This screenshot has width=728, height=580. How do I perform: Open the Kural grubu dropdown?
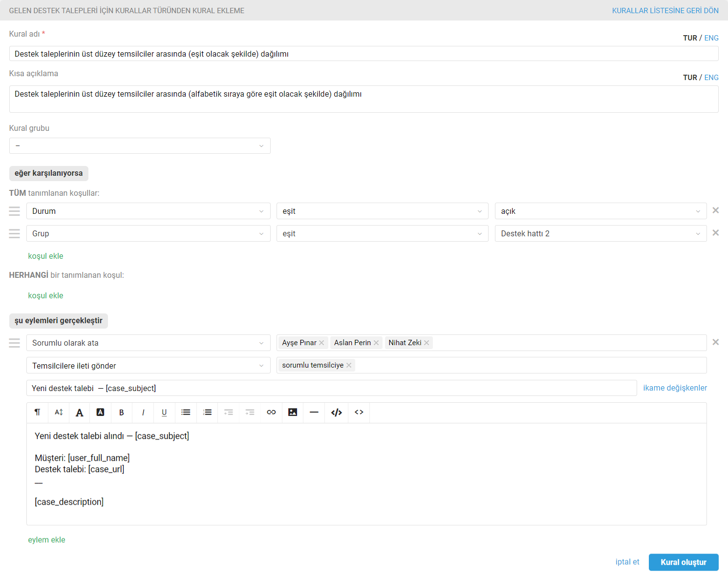pyautogui.click(x=140, y=145)
